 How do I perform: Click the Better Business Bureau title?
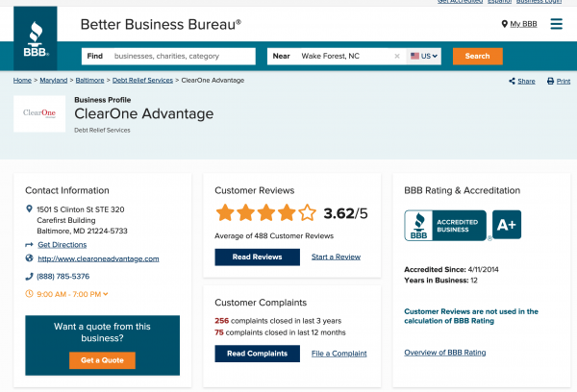(x=161, y=24)
